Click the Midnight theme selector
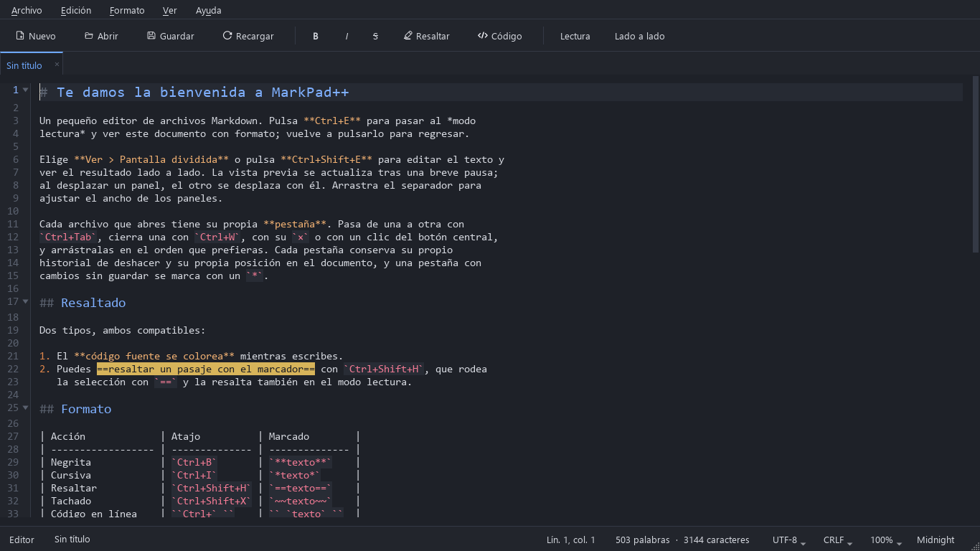Screen dimensions: 980x551 click(936, 540)
